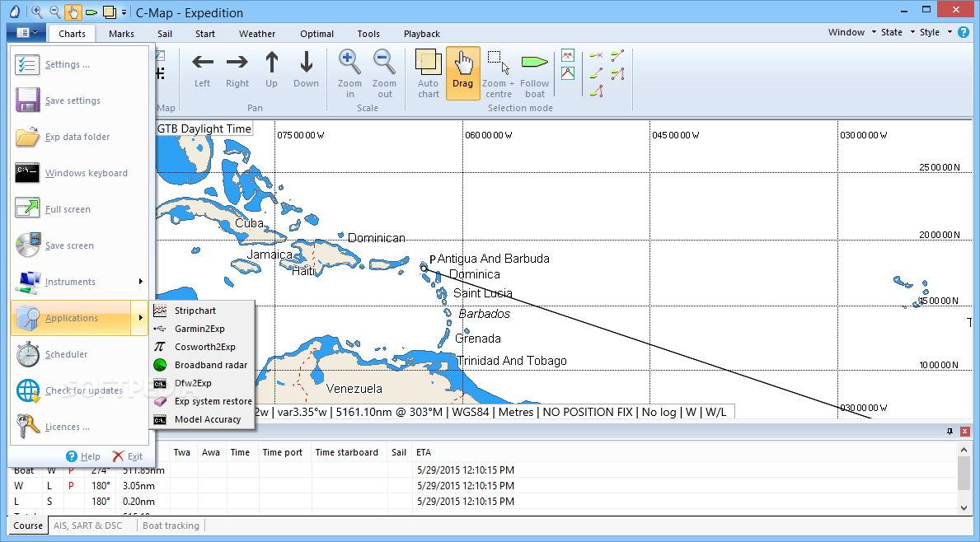Launch Stripchart from Applications submenu

point(202,311)
